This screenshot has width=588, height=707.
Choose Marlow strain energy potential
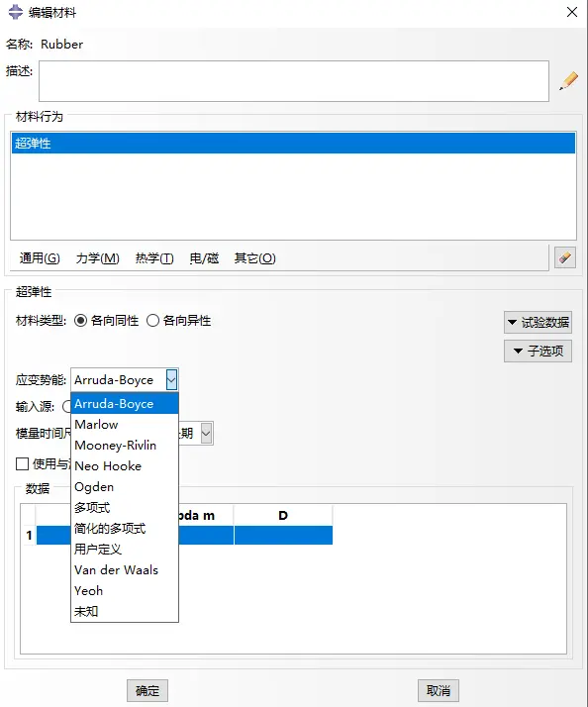pyautogui.click(x=125, y=424)
